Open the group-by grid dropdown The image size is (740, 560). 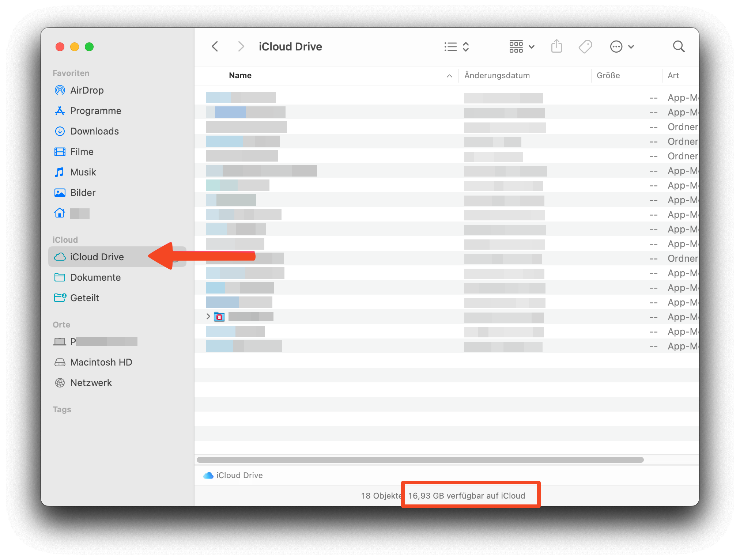tap(522, 47)
